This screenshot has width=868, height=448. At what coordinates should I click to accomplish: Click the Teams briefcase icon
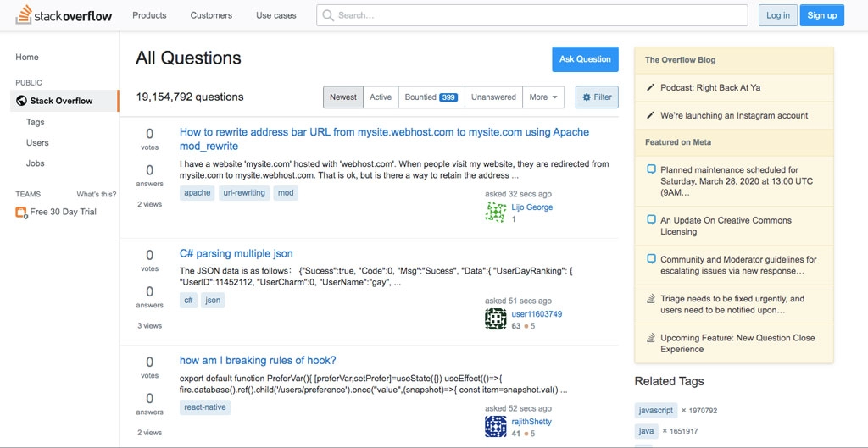[x=21, y=212]
